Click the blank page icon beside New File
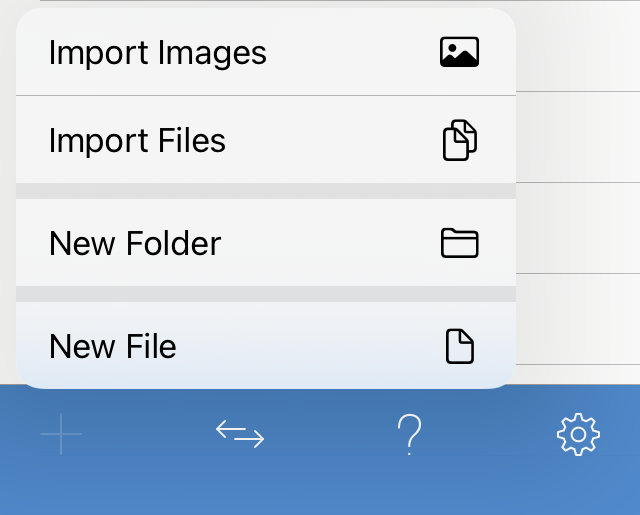Screen dimensions: 640x515 pyautogui.click(x=460, y=346)
